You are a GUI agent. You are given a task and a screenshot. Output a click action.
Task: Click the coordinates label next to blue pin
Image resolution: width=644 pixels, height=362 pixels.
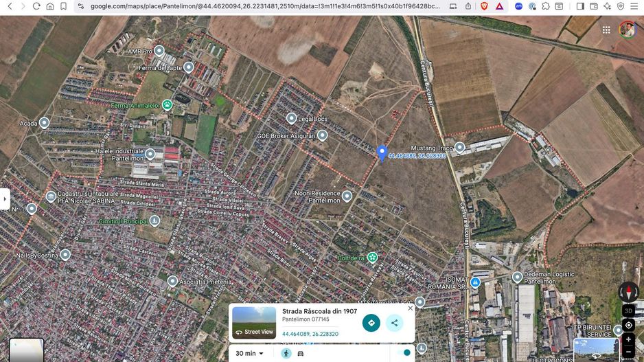coord(417,156)
